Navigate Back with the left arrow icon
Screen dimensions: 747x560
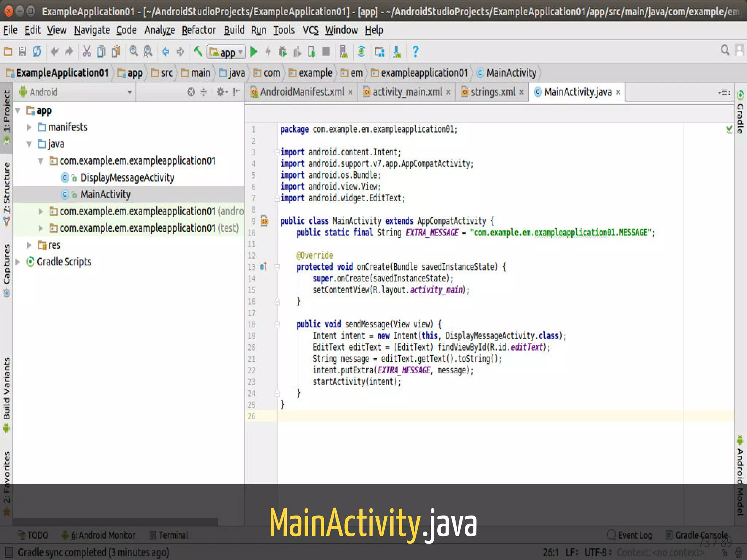pyautogui.click(x=166, y=51)
